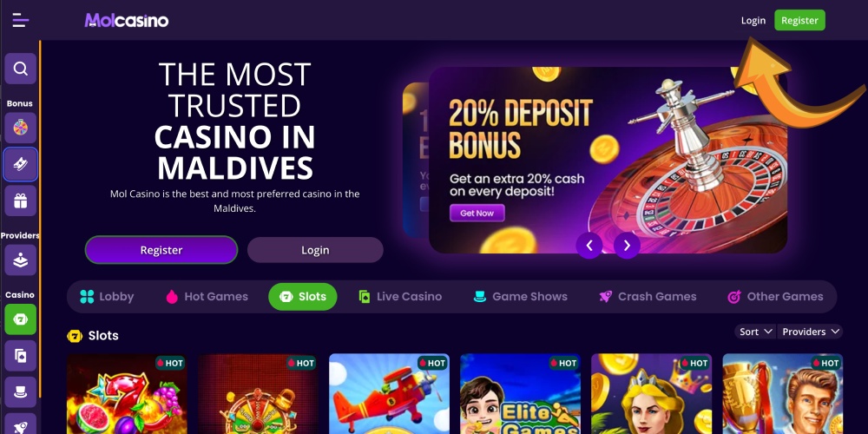Open the bonus wheel icon
The image size is (868, 434).
pyautogui.click(x=21, y=128)
